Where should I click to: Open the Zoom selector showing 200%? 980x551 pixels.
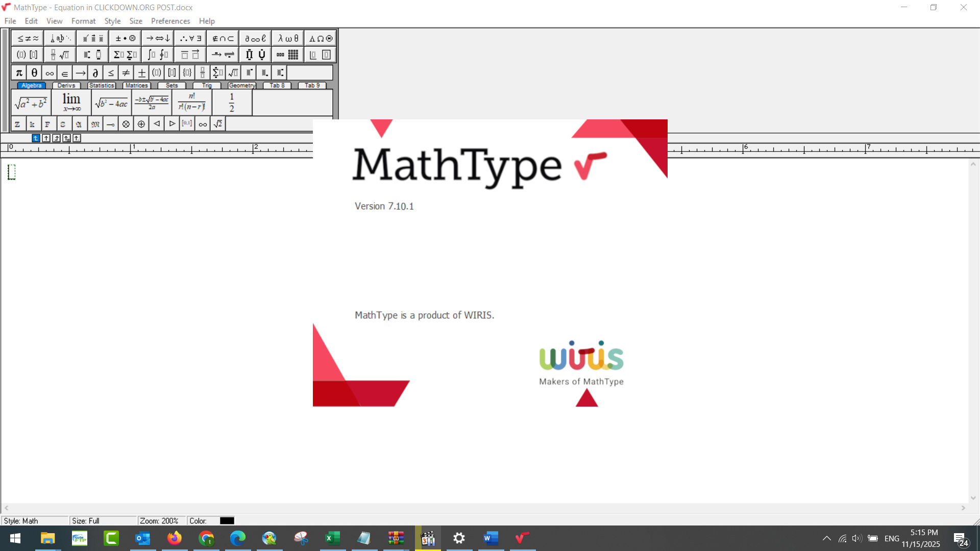161,520
